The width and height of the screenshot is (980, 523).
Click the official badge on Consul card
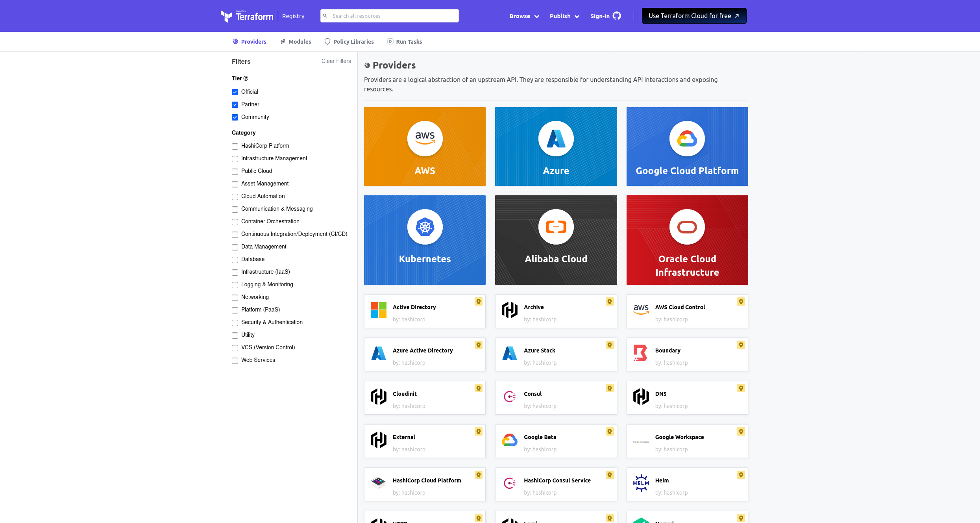(610, 388)
